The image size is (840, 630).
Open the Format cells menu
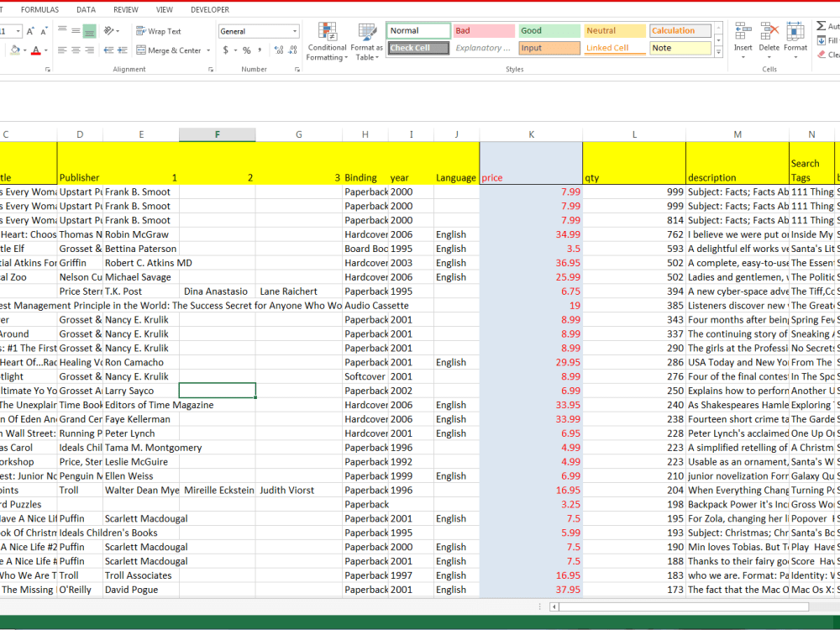pos(795,40)
